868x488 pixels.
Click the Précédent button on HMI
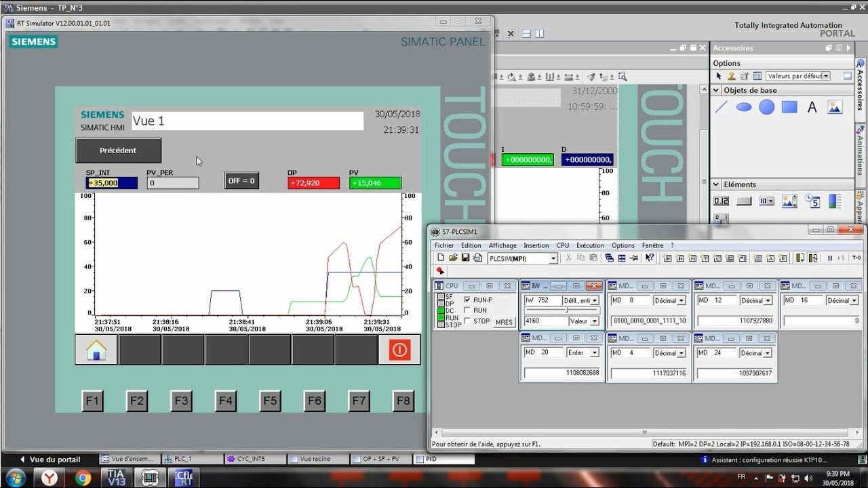point(118,150)
